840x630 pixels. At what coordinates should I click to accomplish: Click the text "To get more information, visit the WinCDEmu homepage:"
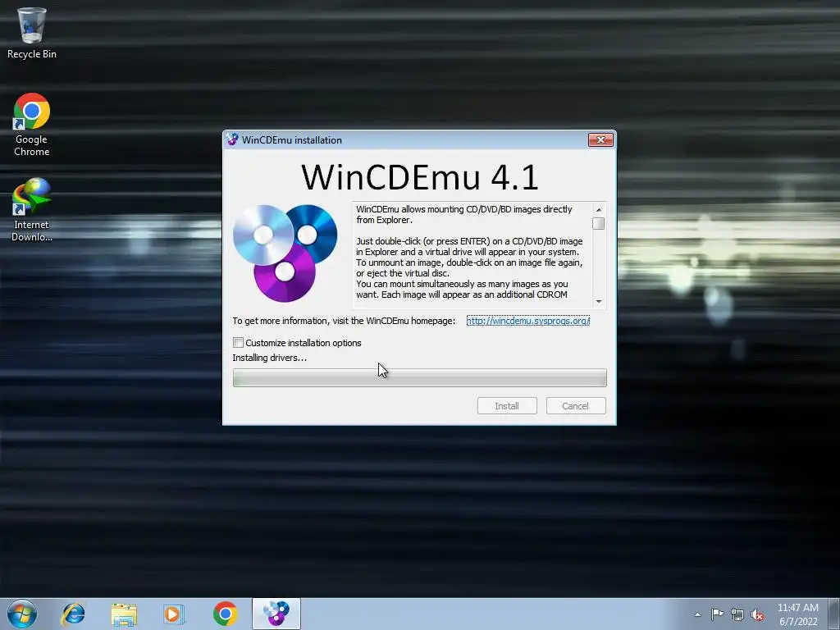(344, 321)
